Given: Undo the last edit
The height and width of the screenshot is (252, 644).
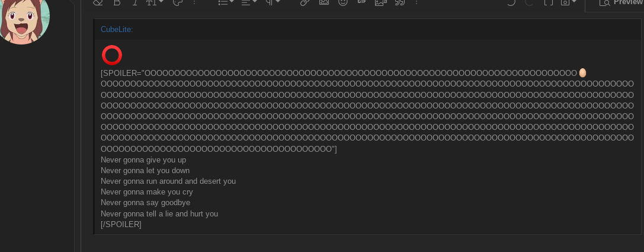Looking at the screenshot, I should point(511,2).
